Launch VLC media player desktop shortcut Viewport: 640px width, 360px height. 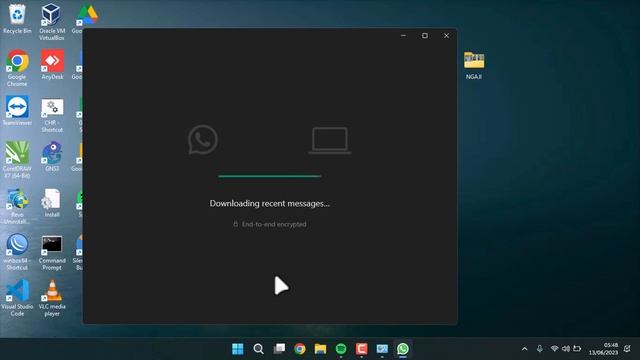[x=52, y=298]
